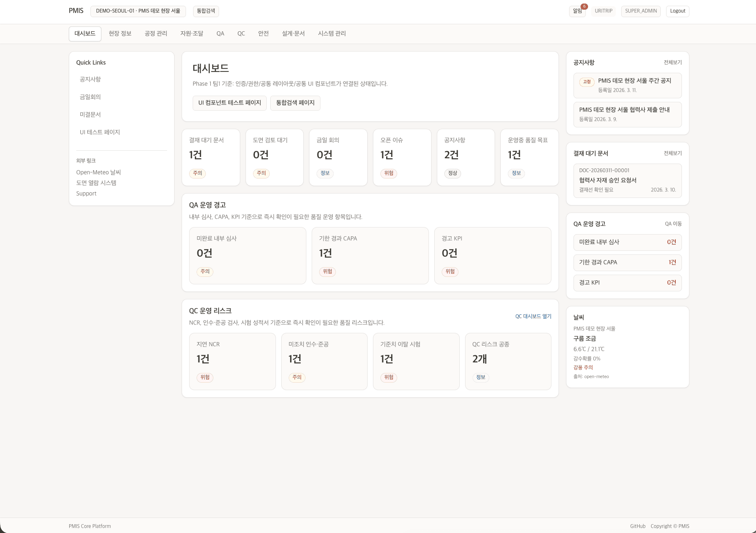Viewport: 756px width, 533px height.
Task: Click UI 컴포넌트 테스트 페이지 button
Action: [x=229, y=103]
